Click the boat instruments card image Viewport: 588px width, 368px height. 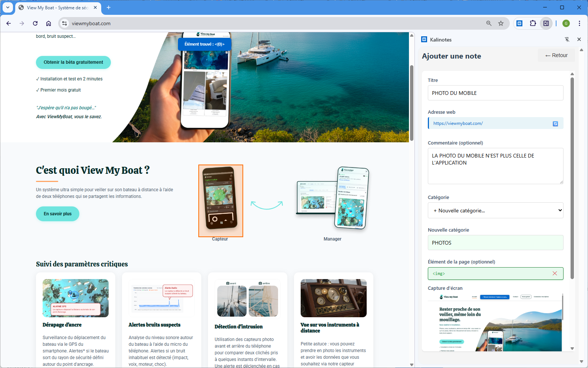click(x=334, y=298)
